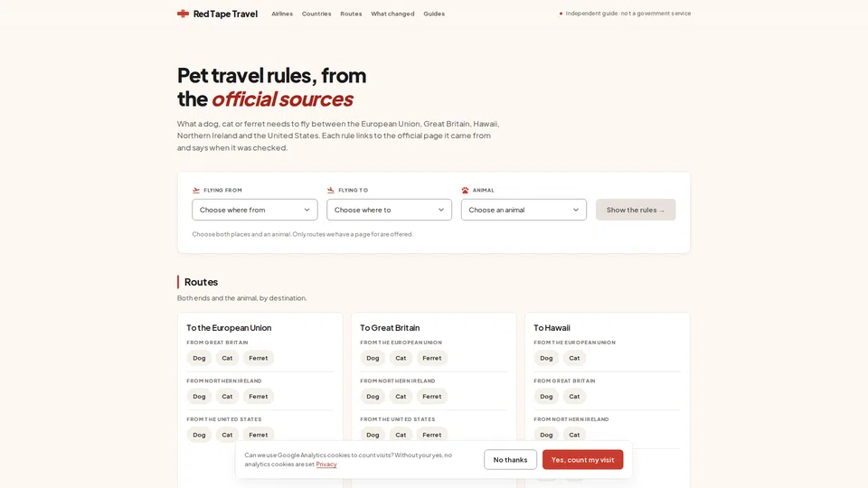Go to Routes in top navigation

[351, 14]
